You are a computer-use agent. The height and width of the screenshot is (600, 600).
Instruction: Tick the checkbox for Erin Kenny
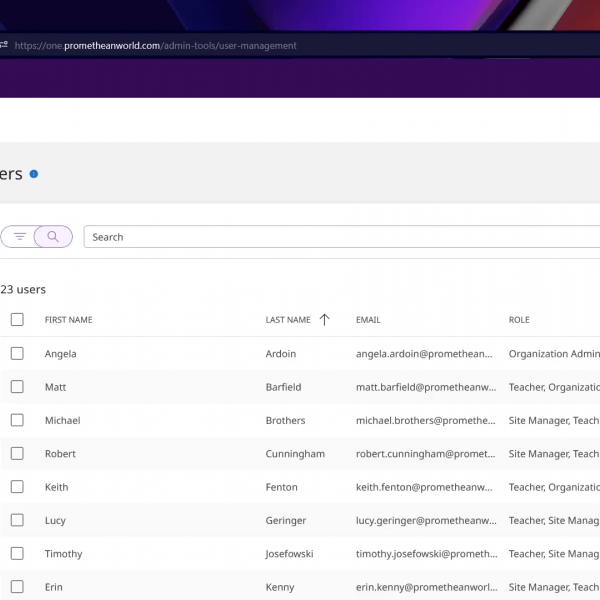pos(17,587)
